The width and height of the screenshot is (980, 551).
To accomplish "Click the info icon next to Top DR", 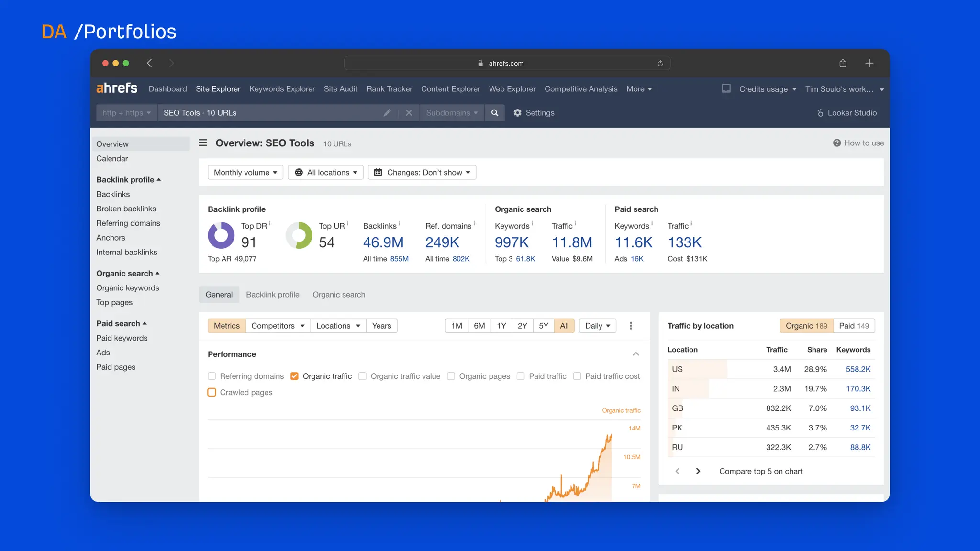I will pyautogui.click(x=270, y=223).
